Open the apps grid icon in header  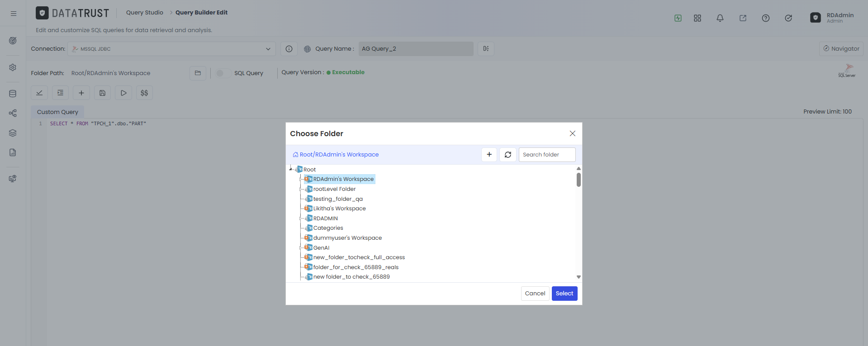(697, 18)
